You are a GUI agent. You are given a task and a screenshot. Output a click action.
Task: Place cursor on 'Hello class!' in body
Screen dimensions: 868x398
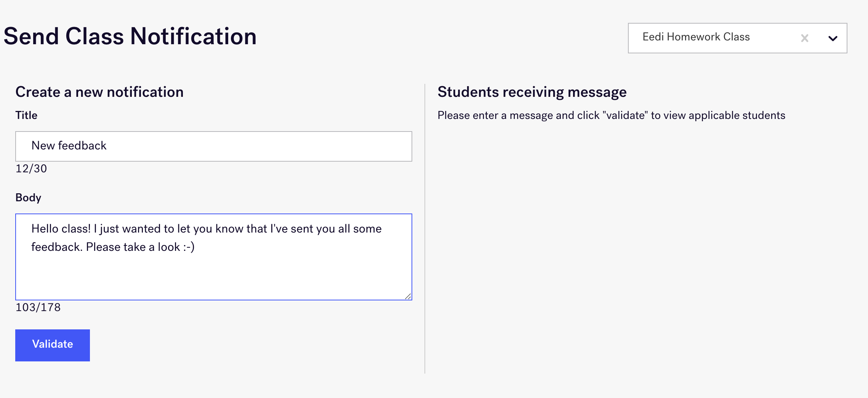tap(61, 229)
